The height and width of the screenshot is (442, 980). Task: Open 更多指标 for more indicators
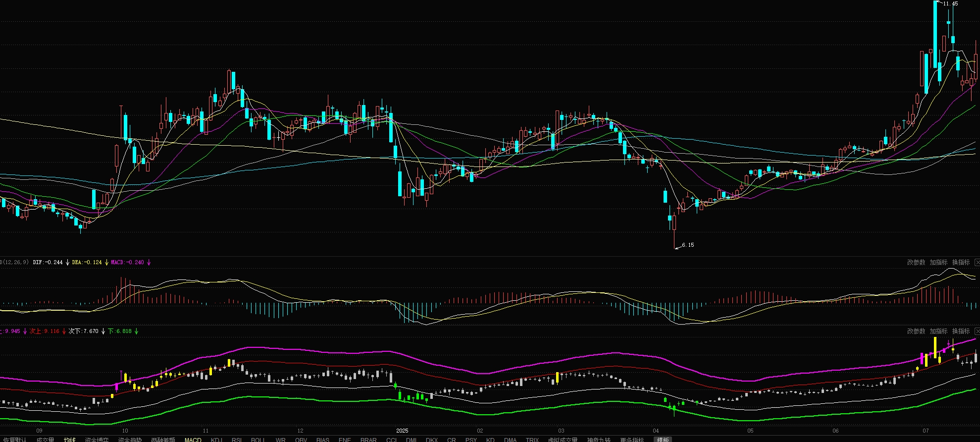632,440
